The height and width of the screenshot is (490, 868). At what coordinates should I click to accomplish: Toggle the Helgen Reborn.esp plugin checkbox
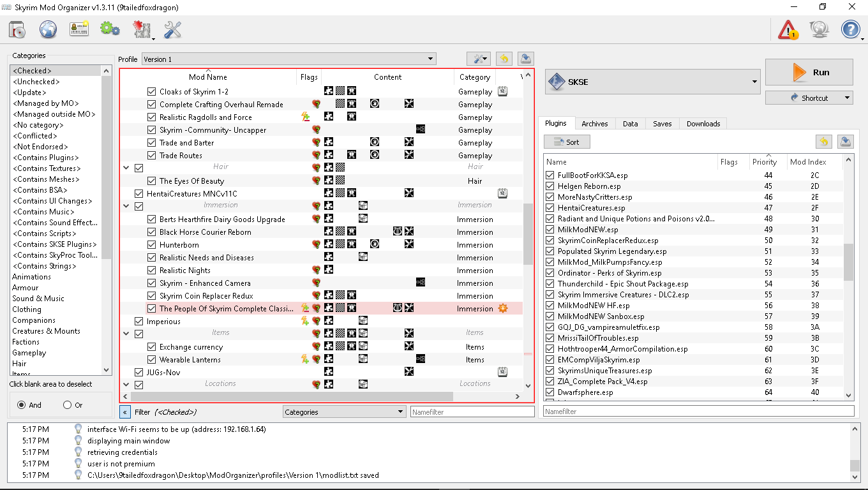point(551,186)
